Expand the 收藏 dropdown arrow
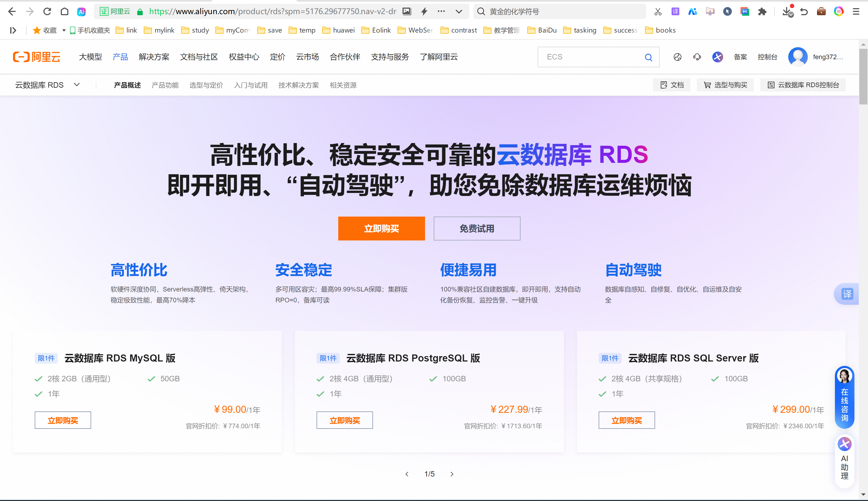Image resolution: width=868 pixels, height=501 pixels. tap(64, 30)
